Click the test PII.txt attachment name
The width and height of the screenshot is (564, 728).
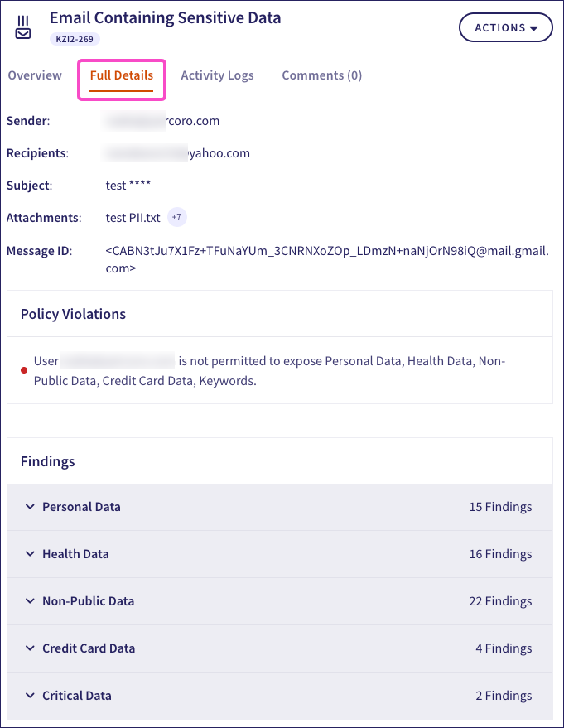[133, 218]
